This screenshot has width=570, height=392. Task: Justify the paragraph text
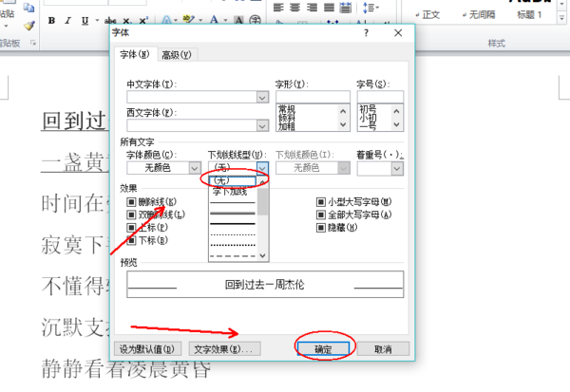(329, 8)
